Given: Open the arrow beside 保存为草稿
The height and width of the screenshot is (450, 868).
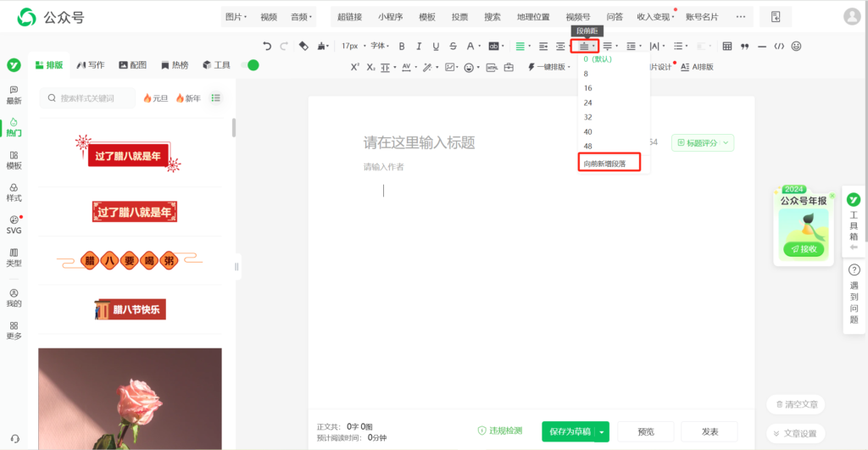Looking at the screenshot, I should point(602,431).
